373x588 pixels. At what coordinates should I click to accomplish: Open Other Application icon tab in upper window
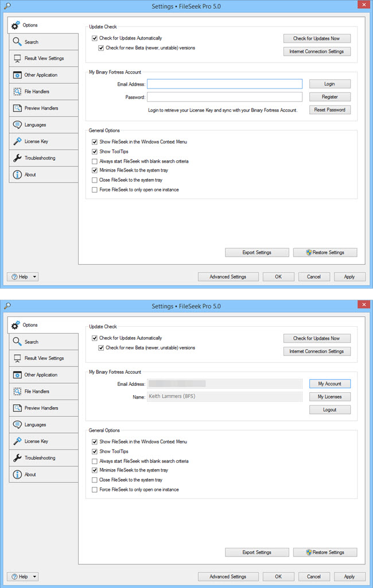(x=17, y=75)
